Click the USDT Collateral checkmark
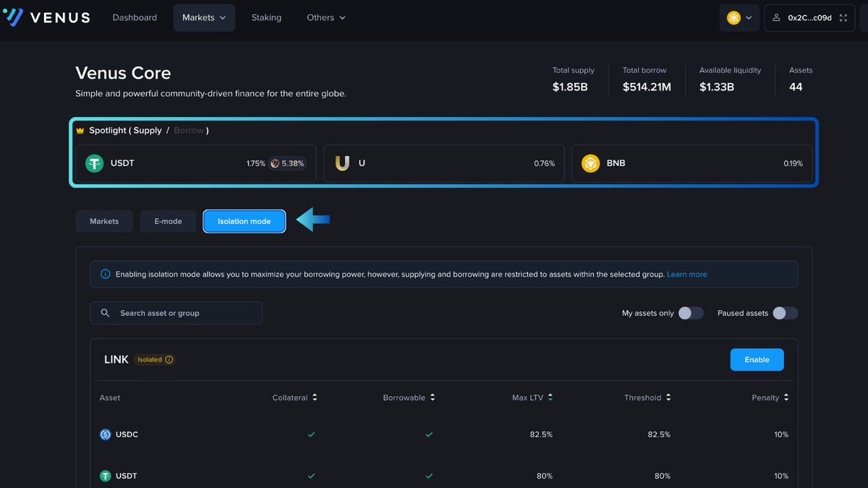Viewport: 868px width, 488px height. pyautogui.click(x=311, y=476)
